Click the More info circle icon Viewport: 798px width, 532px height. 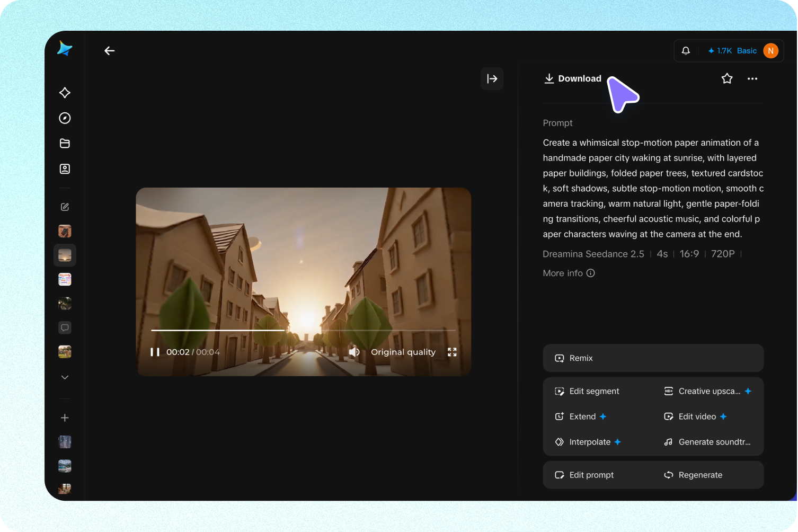591,273
